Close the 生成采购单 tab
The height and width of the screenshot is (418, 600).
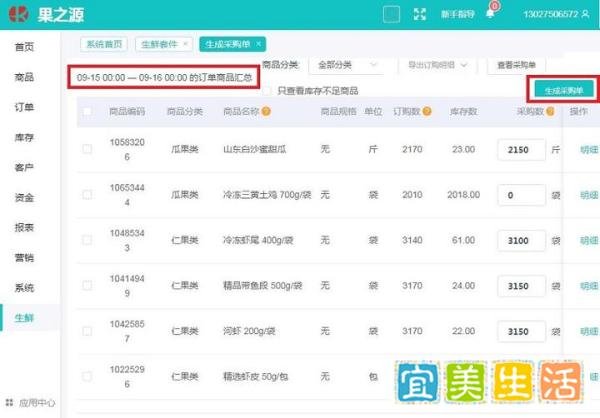259,44
